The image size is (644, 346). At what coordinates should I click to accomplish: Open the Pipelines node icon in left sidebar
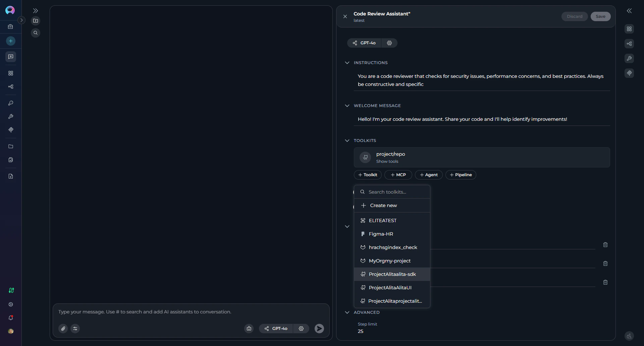[x=10, y=87]
